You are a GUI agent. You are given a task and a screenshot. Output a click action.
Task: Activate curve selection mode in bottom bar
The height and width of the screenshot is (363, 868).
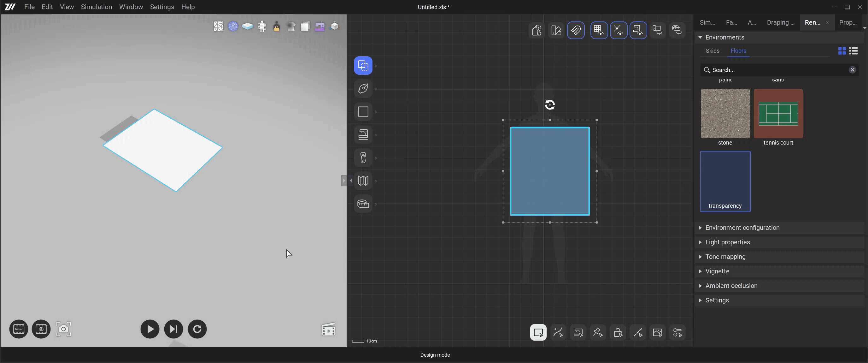click(558, 333)
